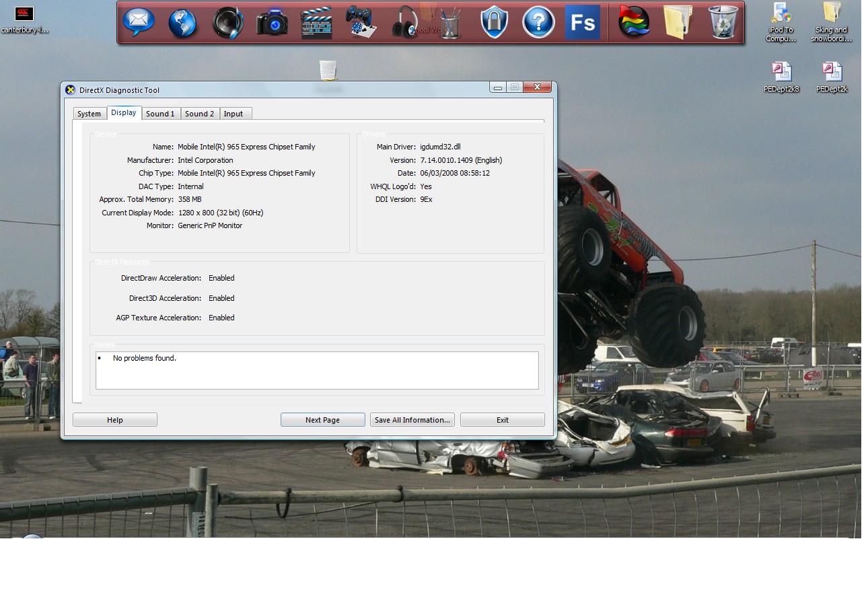Click the Direct3D Acceleration 'Enabled' value

[221, 298]
